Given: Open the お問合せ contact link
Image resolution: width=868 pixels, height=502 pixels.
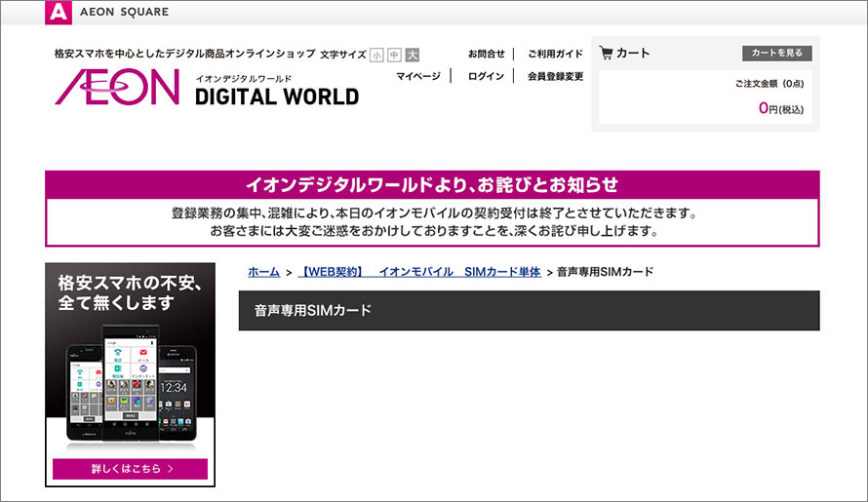Looking at the screenshot, I should pyautogui.click(x=486, y=54).
